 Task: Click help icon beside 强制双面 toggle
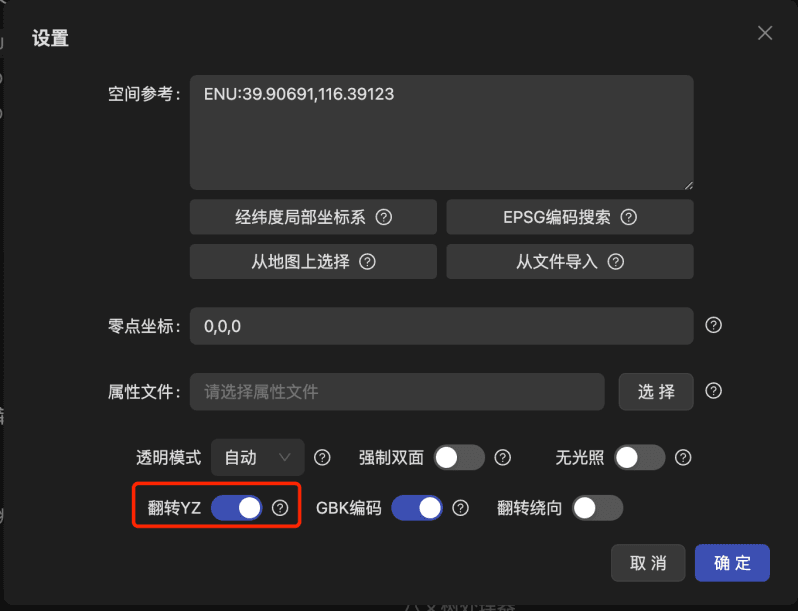503,457
